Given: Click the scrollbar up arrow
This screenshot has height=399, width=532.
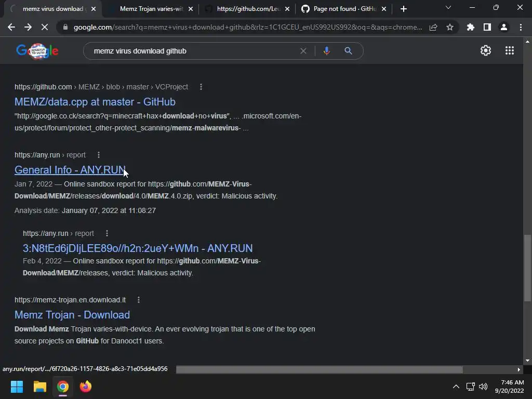Looking at the screenshot, I should point(527,42).
